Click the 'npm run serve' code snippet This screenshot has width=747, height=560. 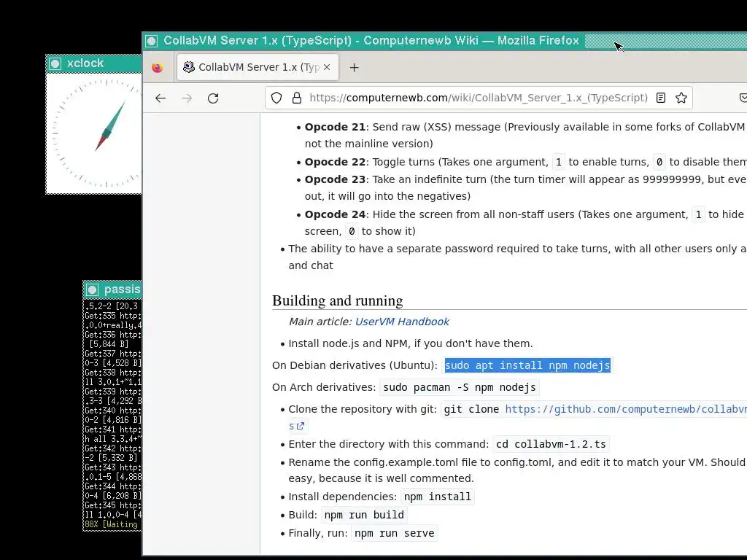pos(395,533)
